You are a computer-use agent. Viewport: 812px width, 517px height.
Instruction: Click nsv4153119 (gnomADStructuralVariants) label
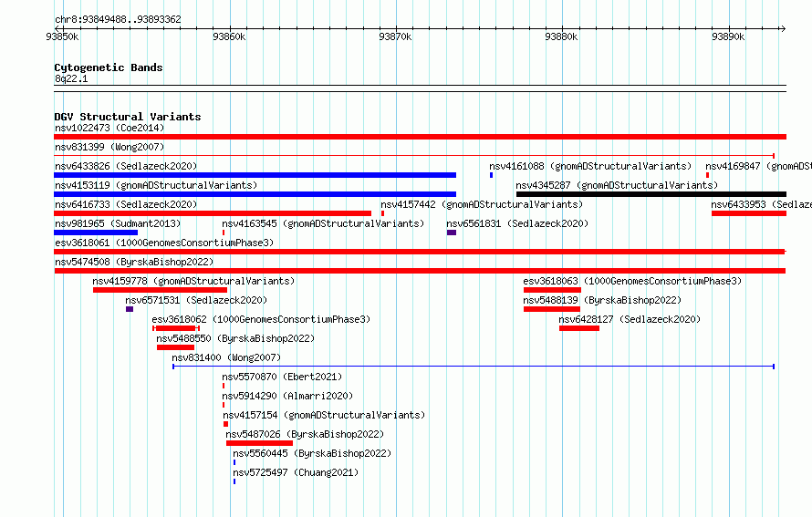coord(156,185)
